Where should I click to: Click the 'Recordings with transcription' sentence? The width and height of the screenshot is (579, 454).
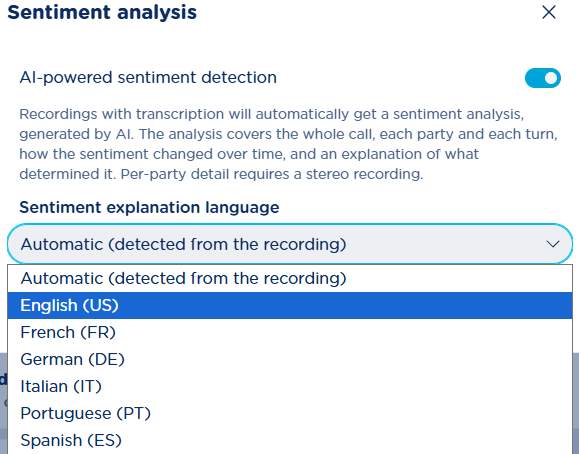click(x=272, y=114)
